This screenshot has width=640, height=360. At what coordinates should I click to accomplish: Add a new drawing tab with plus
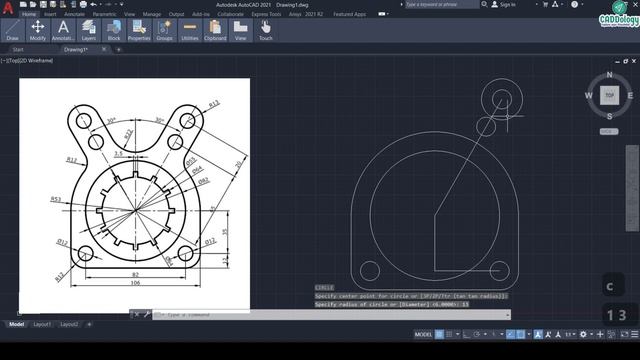tap(118, 50)
